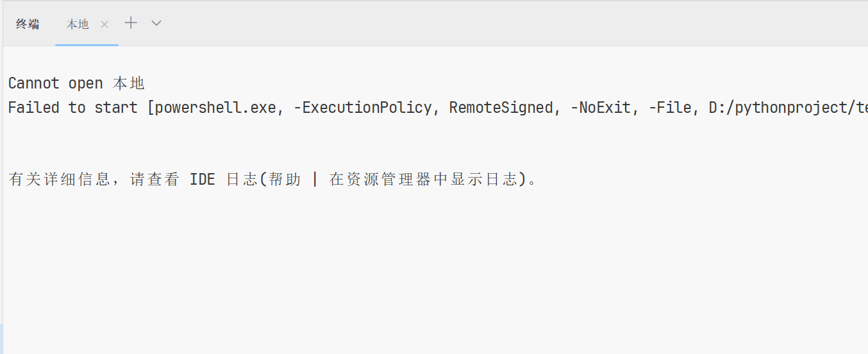Click the 'IDE 日志' text

(x=224, y=179)
